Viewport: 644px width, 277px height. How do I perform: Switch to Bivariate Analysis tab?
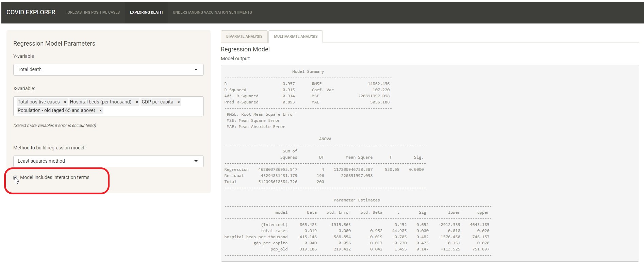tap(244, 37)
